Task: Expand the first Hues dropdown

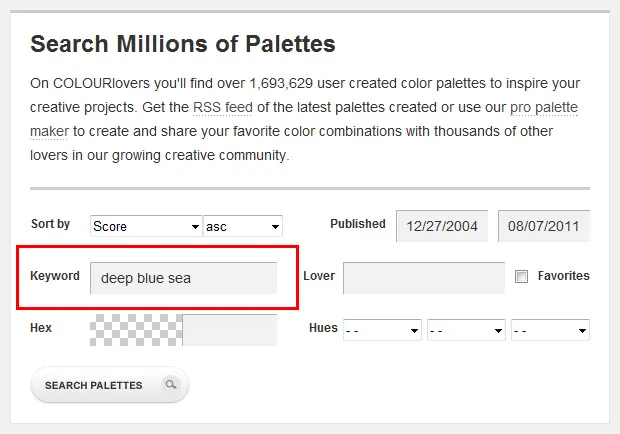Action: click(x=382, y=330)
